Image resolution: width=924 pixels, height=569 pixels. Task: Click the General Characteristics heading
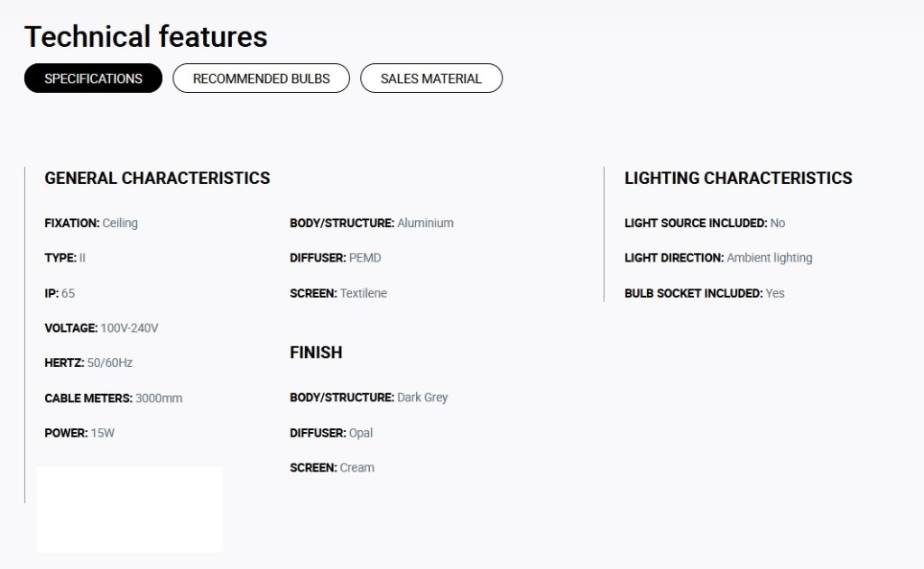coord(157,178)
